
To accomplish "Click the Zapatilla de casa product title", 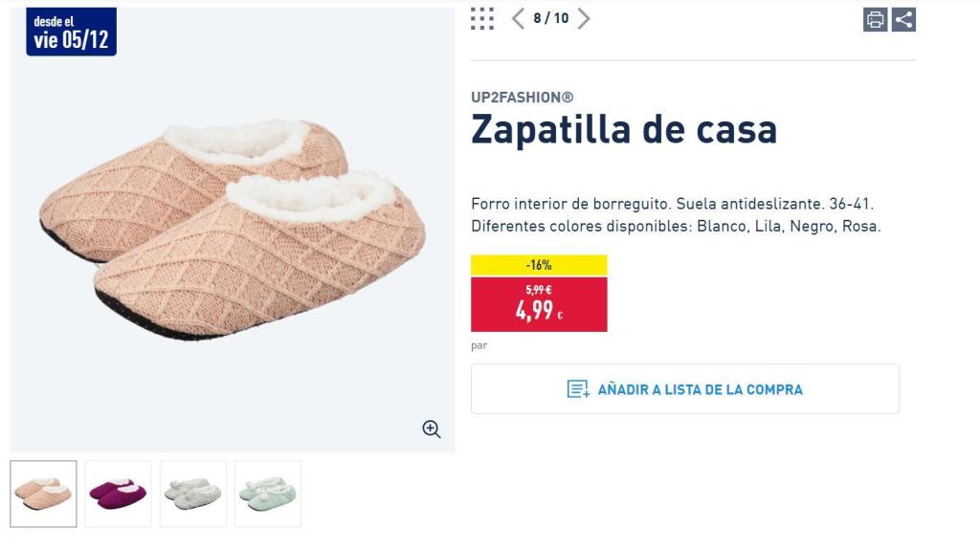I will tap(623, 128).
